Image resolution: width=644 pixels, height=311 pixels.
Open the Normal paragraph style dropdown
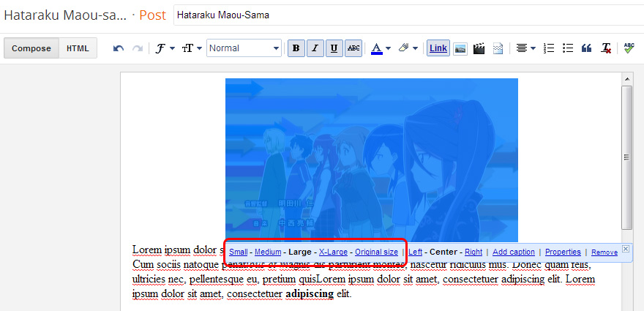(x=244, y=48)
